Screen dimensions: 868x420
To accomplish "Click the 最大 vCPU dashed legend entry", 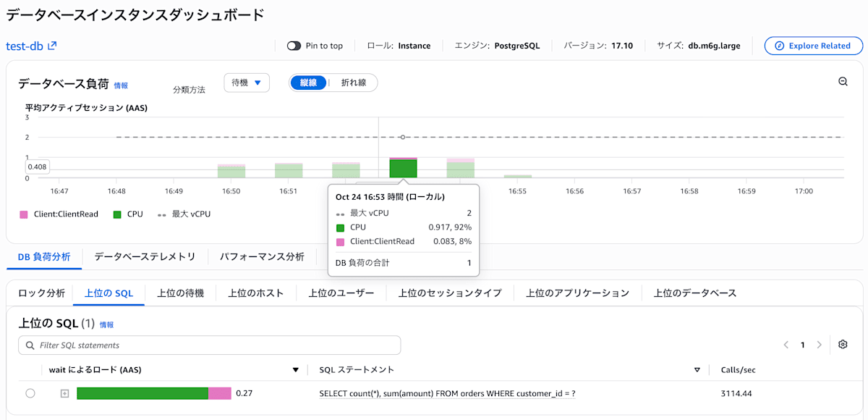I will (184, 214).
